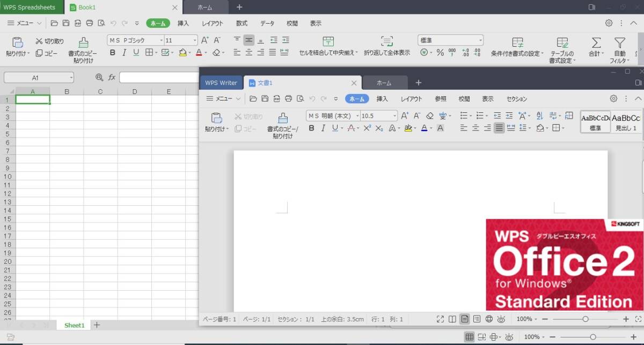Toggle middle vertical align in Spreadsheets
This screenshot has width=644, height=345.
point(249,40)
